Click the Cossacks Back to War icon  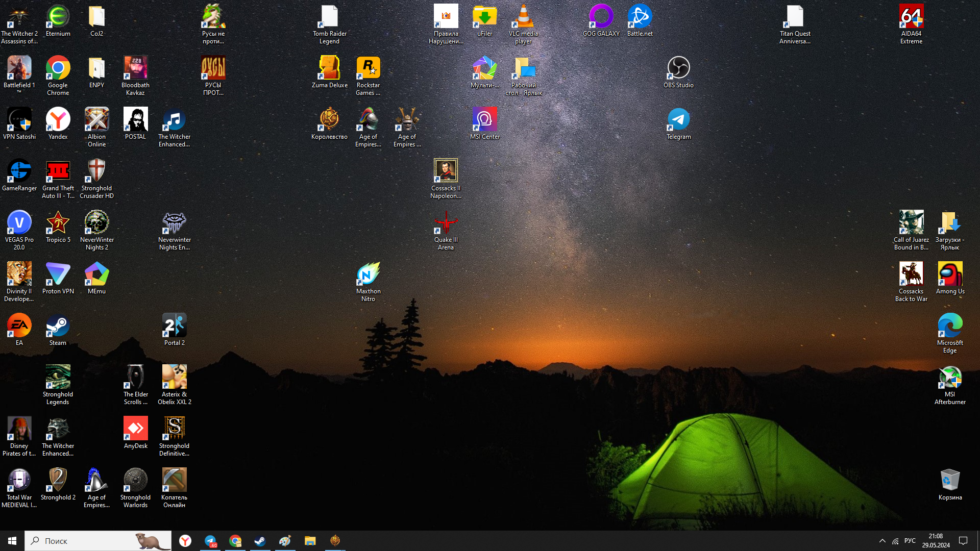tap(912, 274)
